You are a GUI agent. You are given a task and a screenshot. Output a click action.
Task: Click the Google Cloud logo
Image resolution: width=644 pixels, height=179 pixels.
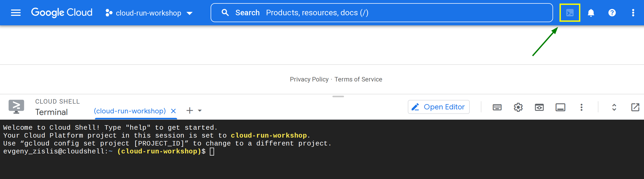tap(62, 13)
